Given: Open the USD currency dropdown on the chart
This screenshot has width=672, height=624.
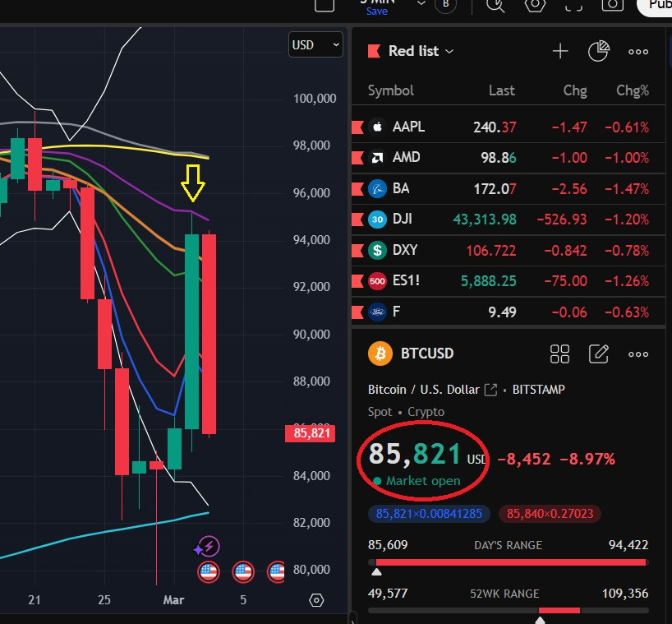Looking at the screenshot, I should [315, 44].
